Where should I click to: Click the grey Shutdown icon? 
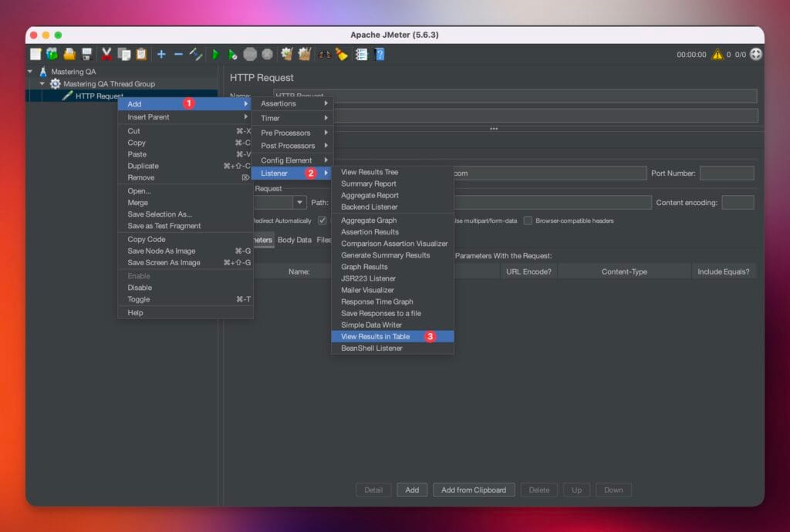267,55
